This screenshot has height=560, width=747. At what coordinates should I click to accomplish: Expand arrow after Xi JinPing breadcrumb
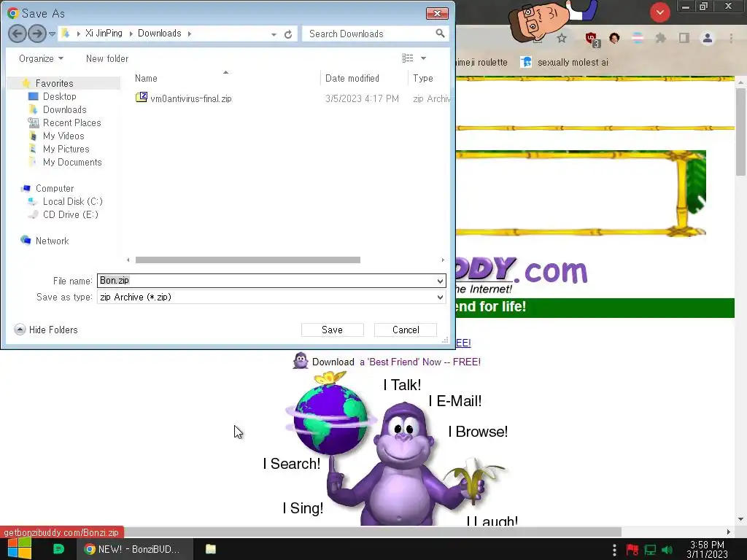(x=131, y=34)
